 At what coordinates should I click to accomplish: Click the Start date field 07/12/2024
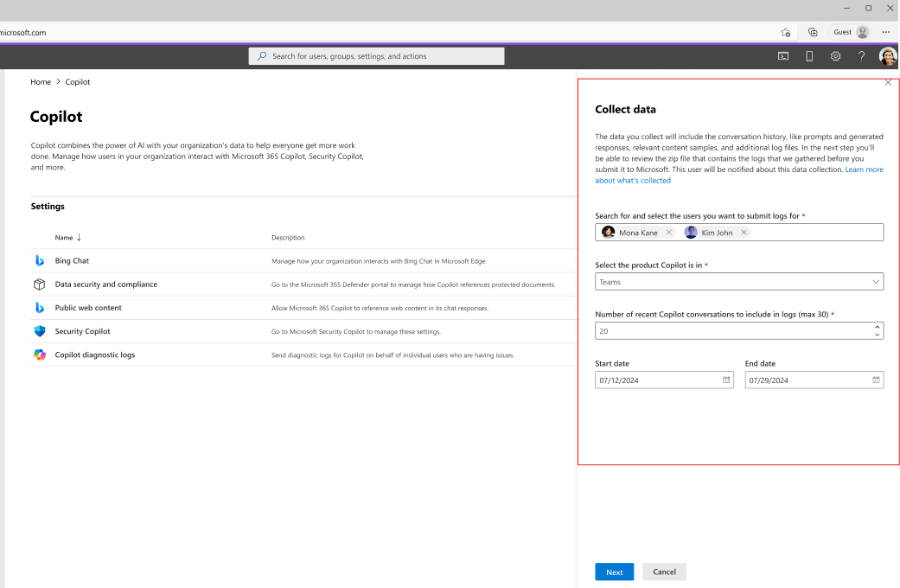point(664,380)
